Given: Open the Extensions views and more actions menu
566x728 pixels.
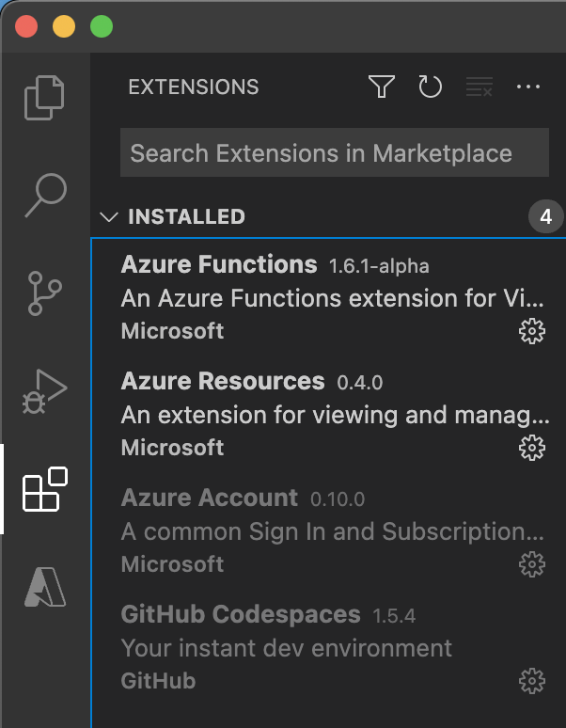Looking at the screenshot, I should point(528,87).
